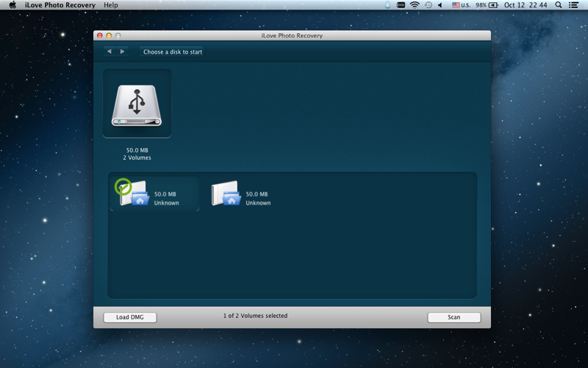Click the volume speaker icon

point(441,5)
